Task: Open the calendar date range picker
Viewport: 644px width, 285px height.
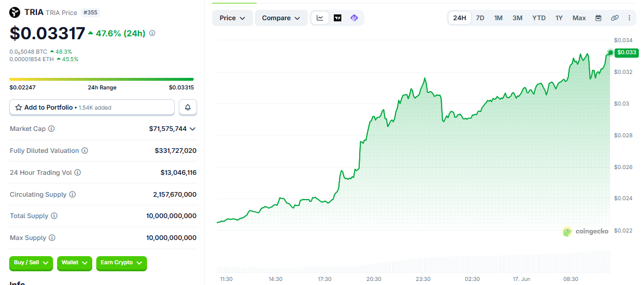Action: click(x=598, y=18)
